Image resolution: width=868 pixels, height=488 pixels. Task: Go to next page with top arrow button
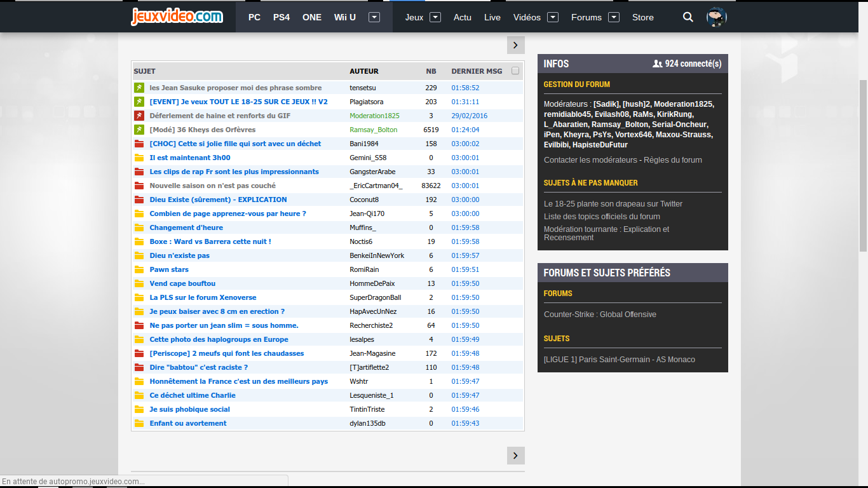pos(515,45)
